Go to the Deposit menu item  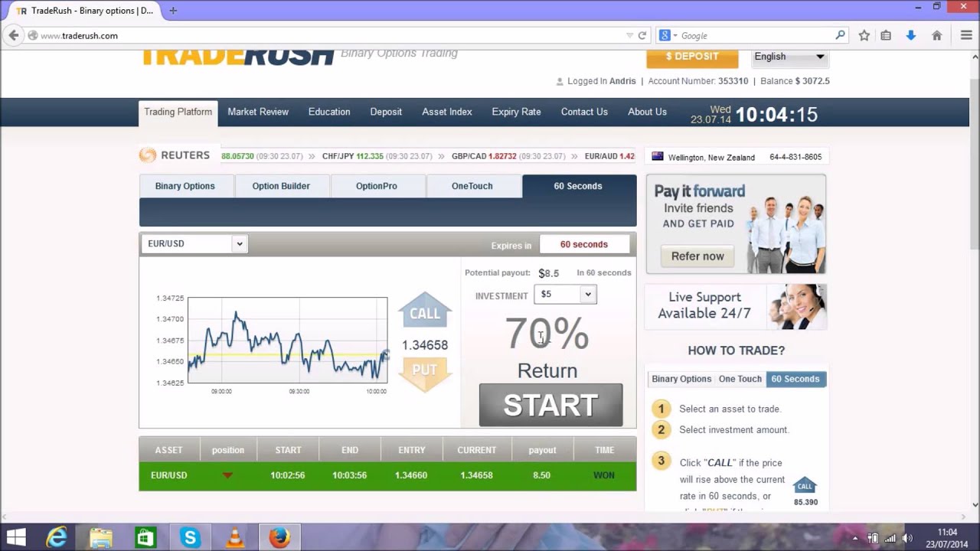386,112
